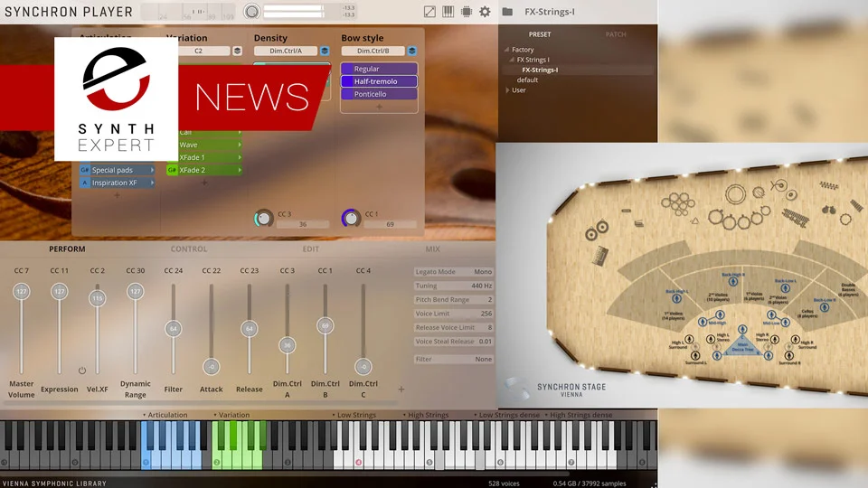Select the Inspiration XF articulation
This screenshot has height=488, width=868.
click(118, 183)
